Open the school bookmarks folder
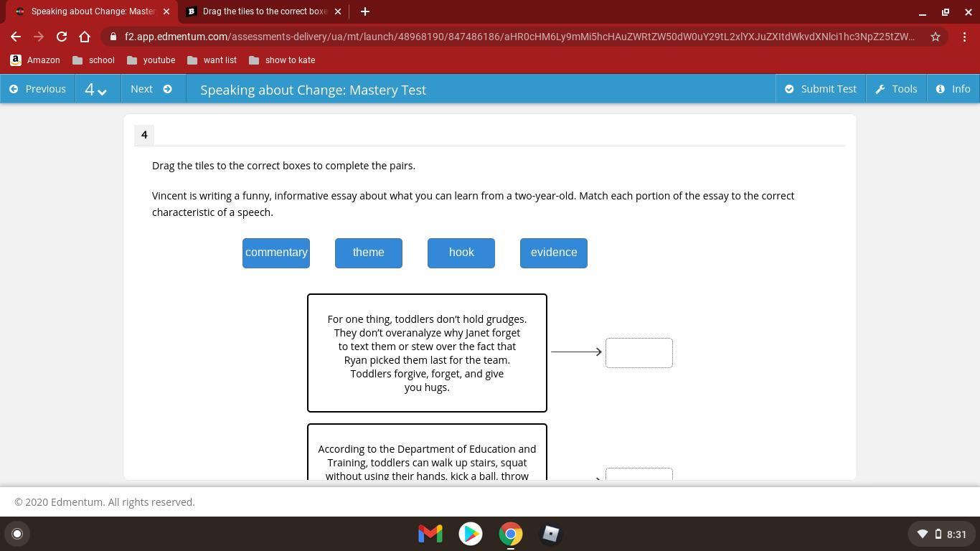This screenshot has height=551, width=980. pyautogui.click(x=93, y=60)
